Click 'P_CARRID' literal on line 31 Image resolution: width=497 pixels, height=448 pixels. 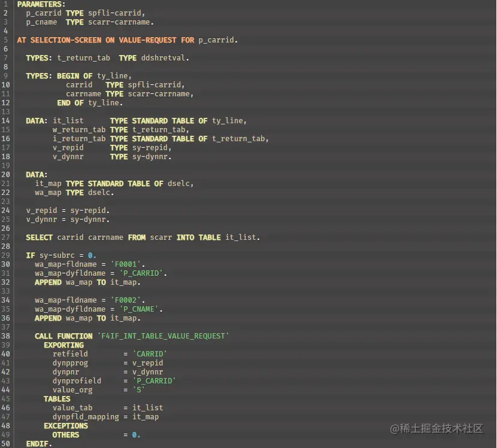(x=141, y=273)
